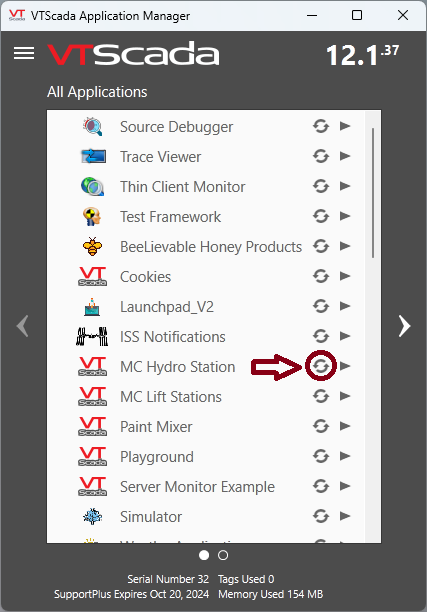Start the MC Hydro Station application
Viewport: 427px width, 612px height.
[x=345, y=366]
